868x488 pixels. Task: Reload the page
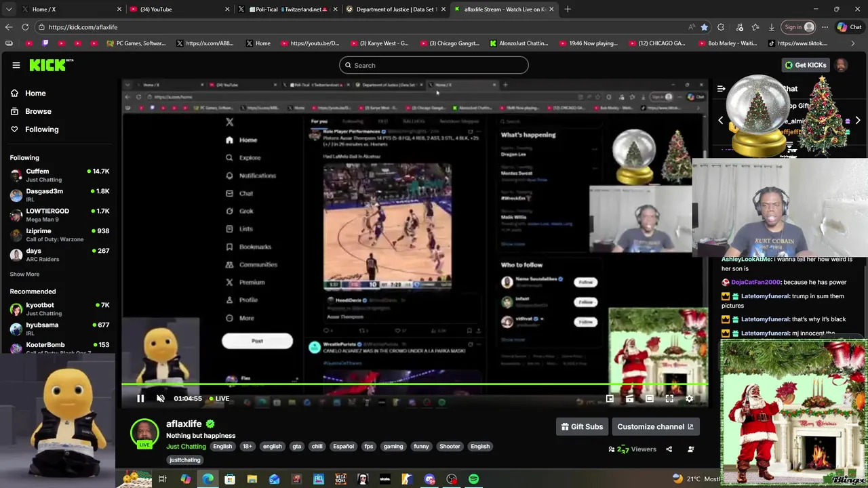tap(25, 27)
